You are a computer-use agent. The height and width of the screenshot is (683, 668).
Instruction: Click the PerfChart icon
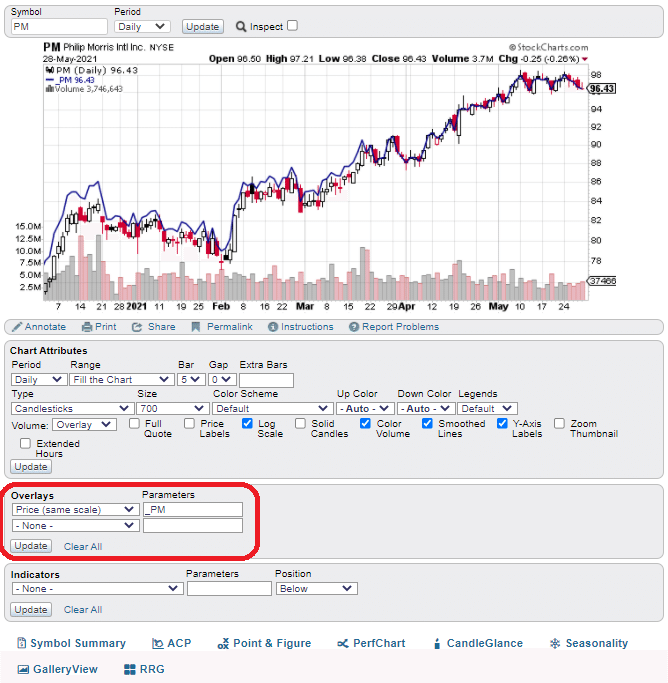pos(343,643)
